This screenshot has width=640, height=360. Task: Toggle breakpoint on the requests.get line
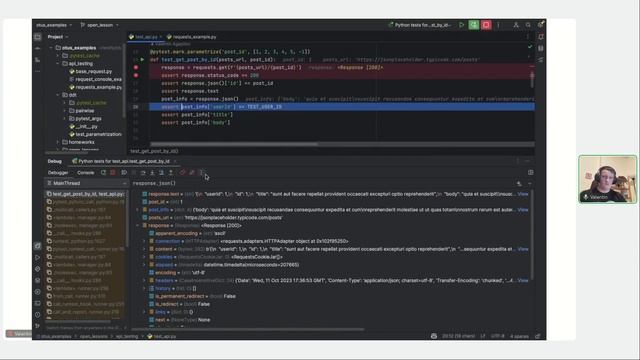tap(136, 67)
